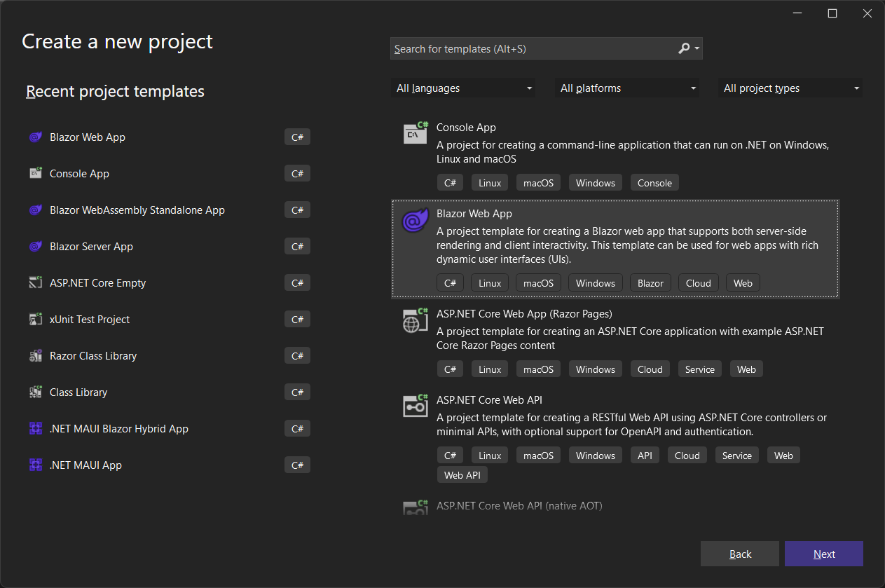Click the Windows tag under Razor Pages template
The height and width of the screenshot is (588, 885).
point(595,369)
